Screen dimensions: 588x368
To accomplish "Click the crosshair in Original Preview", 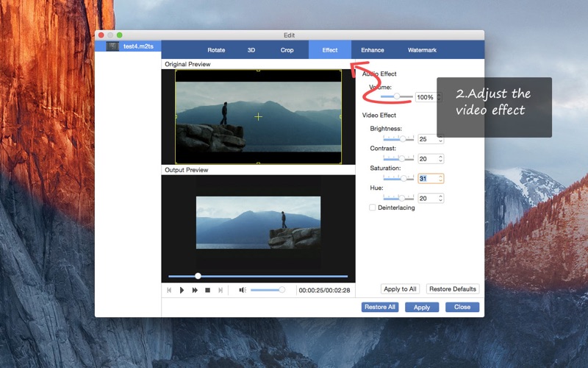I will (258, 116).
